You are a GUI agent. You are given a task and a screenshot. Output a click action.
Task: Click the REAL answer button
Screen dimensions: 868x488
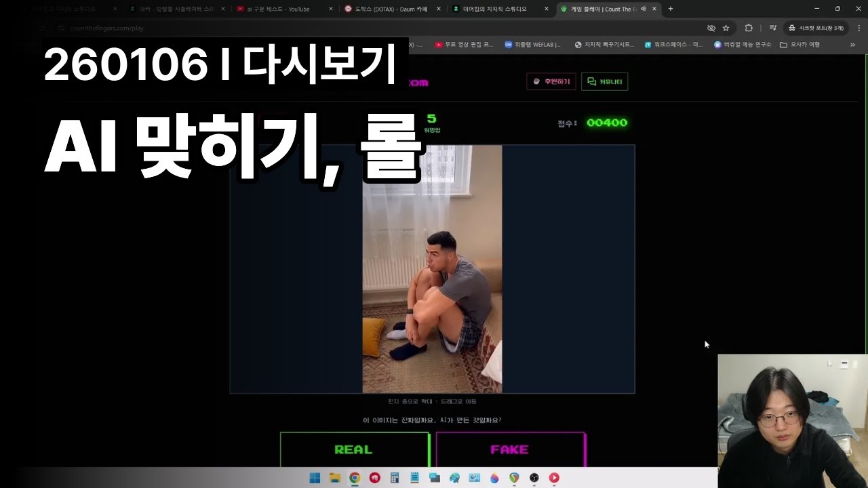(355, 449)
